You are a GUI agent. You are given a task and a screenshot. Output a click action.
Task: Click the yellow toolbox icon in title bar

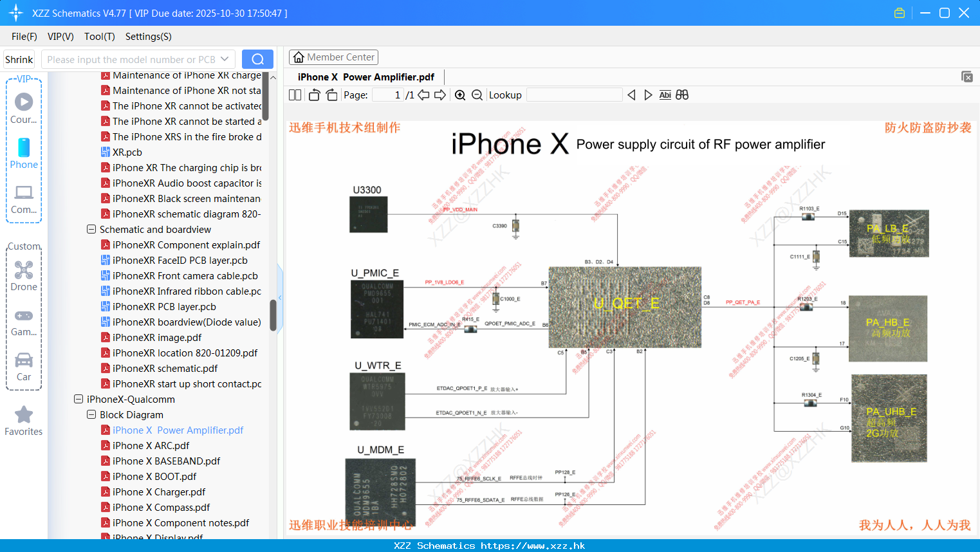900,13
